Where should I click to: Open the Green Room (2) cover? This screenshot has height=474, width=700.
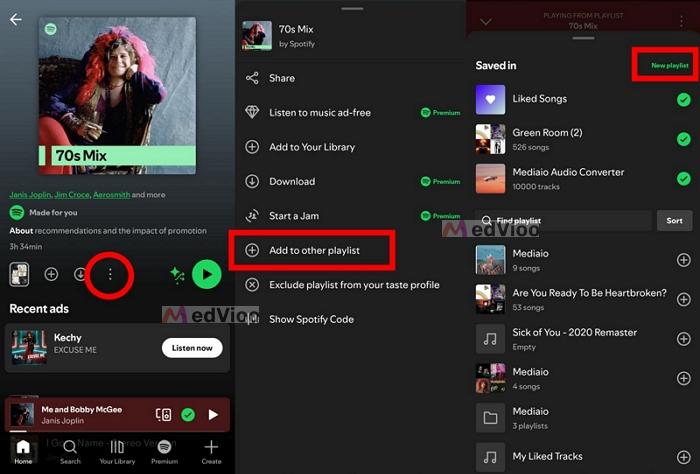pos(490,139)
